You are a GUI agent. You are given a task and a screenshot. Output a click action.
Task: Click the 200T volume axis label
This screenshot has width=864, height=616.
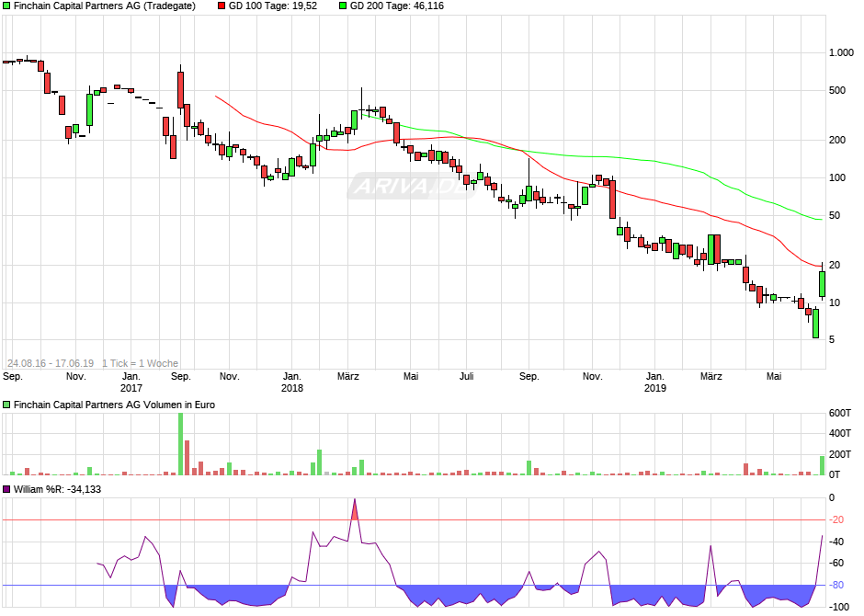[840, 454]
